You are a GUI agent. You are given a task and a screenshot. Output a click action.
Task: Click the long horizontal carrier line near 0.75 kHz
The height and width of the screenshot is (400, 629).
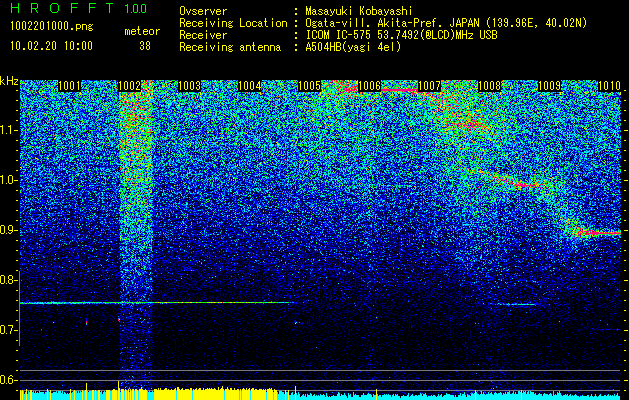click(156, 303)
